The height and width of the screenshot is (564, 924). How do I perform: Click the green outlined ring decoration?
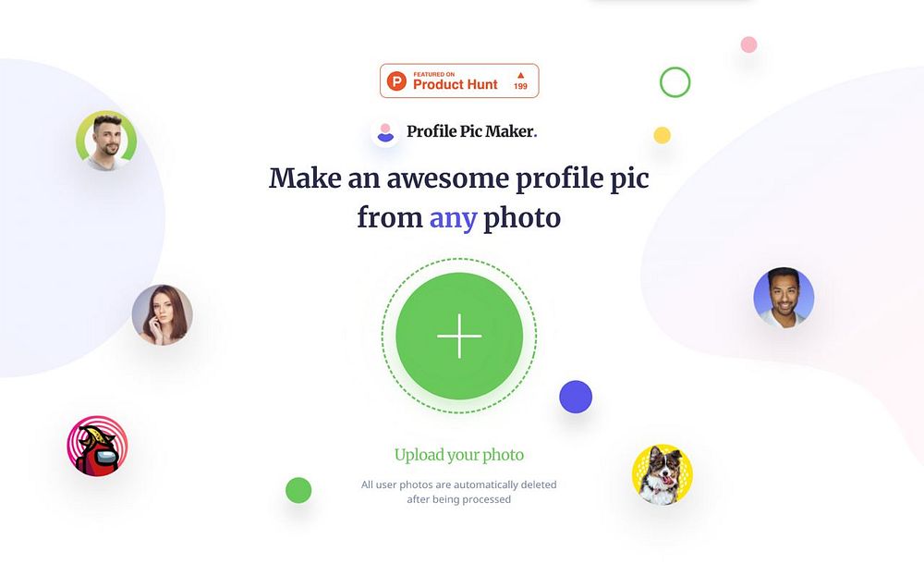tap(675, 82)
